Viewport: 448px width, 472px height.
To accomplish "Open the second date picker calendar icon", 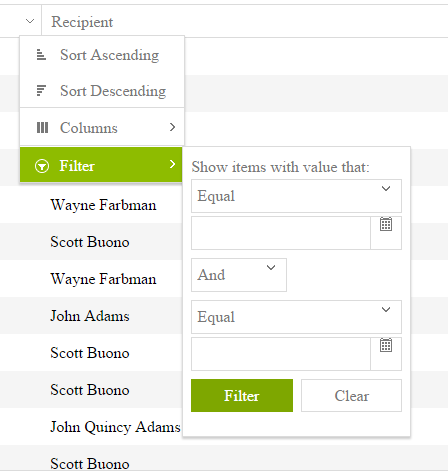I will [386, 345].
